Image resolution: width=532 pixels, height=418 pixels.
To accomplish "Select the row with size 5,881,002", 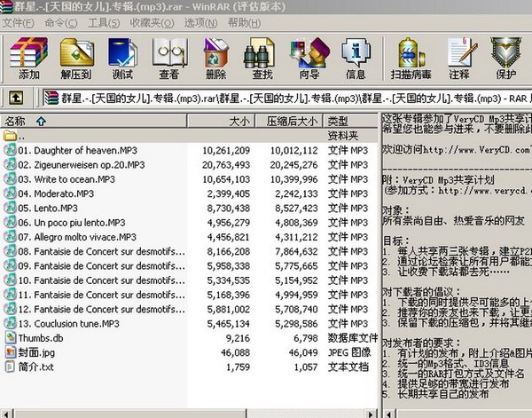I will tap(189, 309).
